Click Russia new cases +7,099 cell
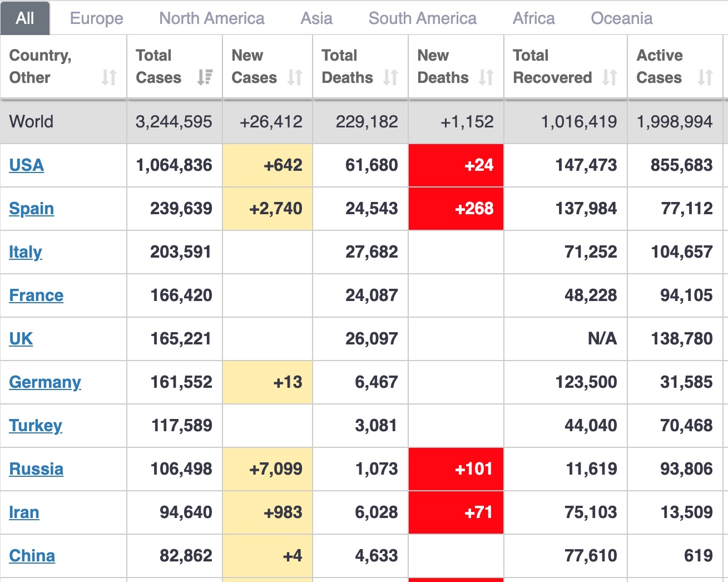The image size is (728, 582). tap(268, 469)
